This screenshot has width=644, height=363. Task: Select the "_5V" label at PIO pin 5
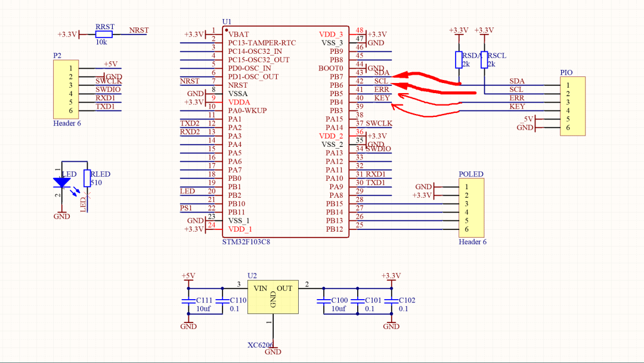pos(527,119)
